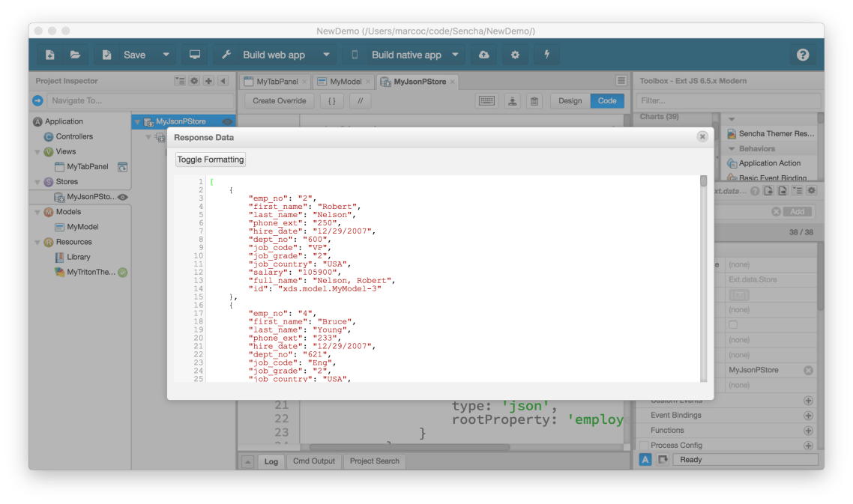The height and width of the screenshot is (504, 853).
Task: Open the config panel gear icon
Action: 812,191
